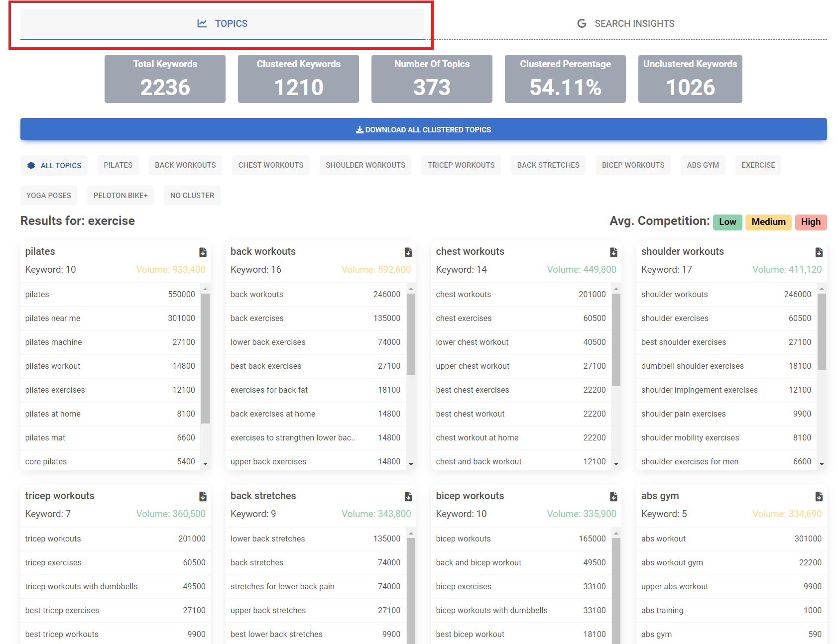
Task: Click the Clustered Percentage stat card
Action: coord(565,79)
